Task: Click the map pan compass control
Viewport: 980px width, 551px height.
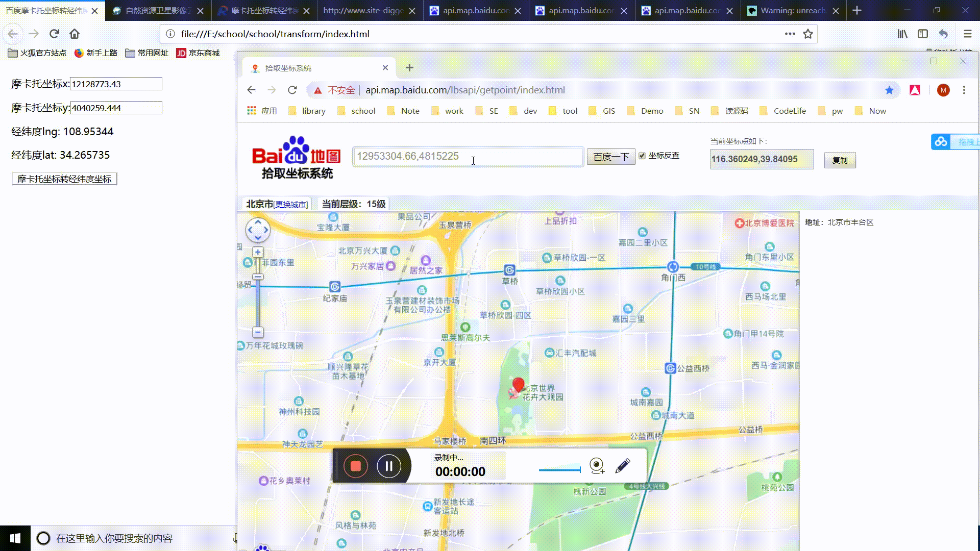Action: tap(258, 230)
